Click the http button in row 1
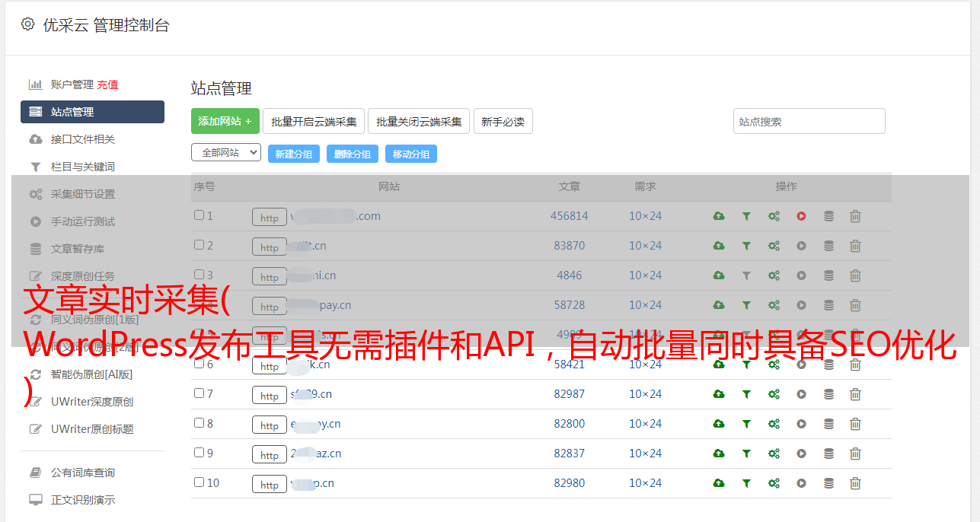 tap(270, 218)
